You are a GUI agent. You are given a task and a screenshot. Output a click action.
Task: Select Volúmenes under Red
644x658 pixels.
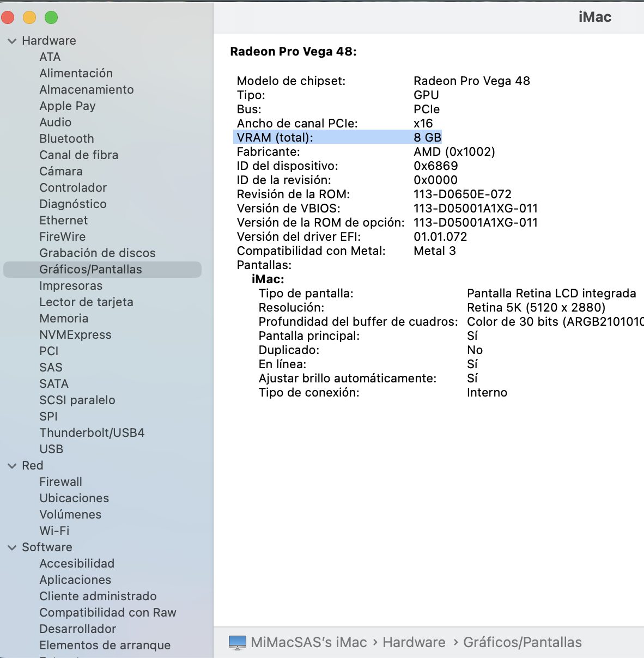[70, 514]
